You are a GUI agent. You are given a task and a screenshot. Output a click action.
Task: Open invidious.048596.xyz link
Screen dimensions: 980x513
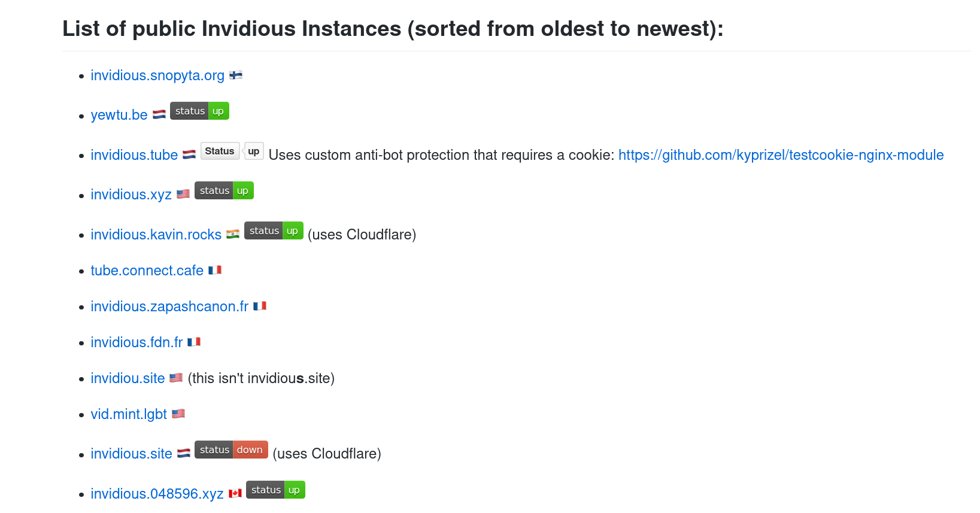click(157, 494)
